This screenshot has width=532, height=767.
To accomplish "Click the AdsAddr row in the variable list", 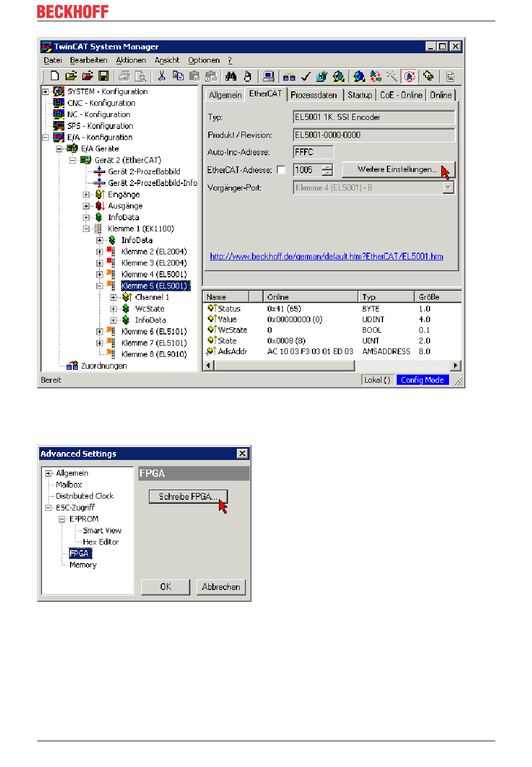I will pyautogui.click(x=332, y=351).
